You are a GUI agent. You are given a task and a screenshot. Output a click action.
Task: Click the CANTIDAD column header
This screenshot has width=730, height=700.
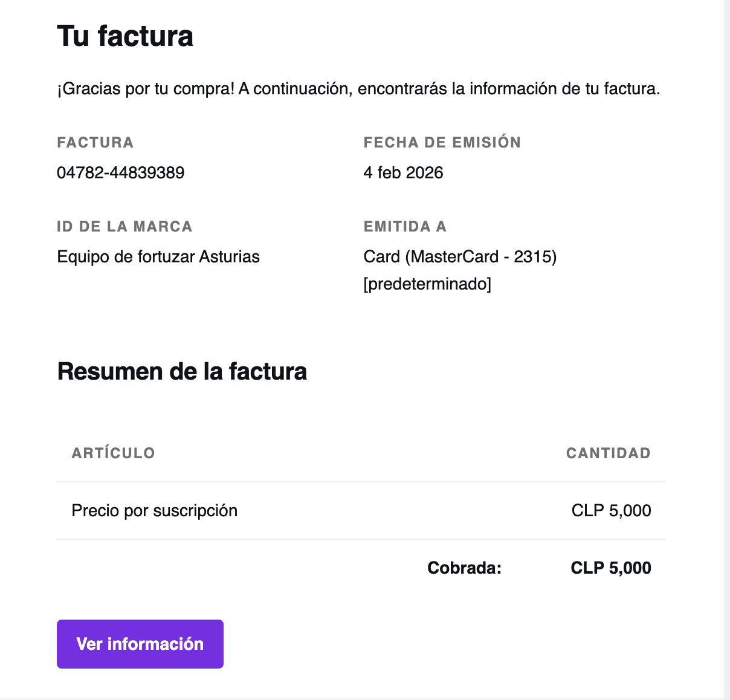[x=608, y=453]
